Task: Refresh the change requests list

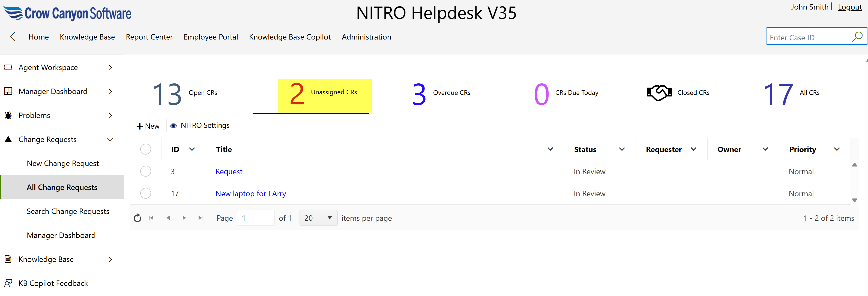Action: 137,218
